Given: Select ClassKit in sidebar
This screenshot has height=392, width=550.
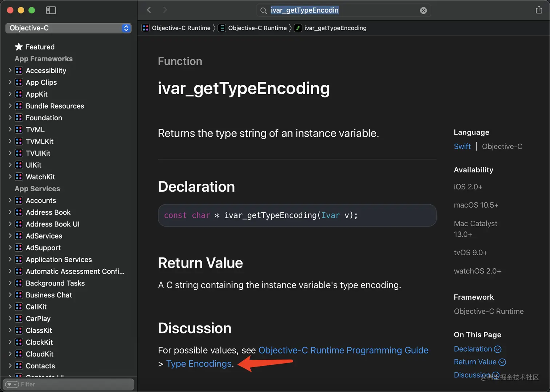Looking at the screenshot, I should [x=39, y=331].
